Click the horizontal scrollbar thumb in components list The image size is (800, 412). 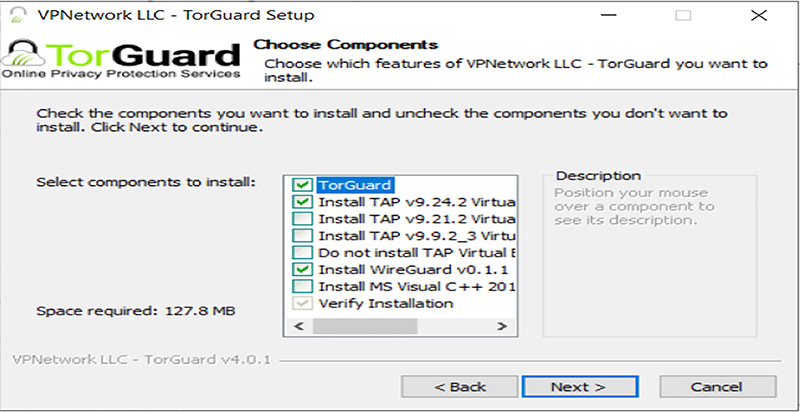365,326
